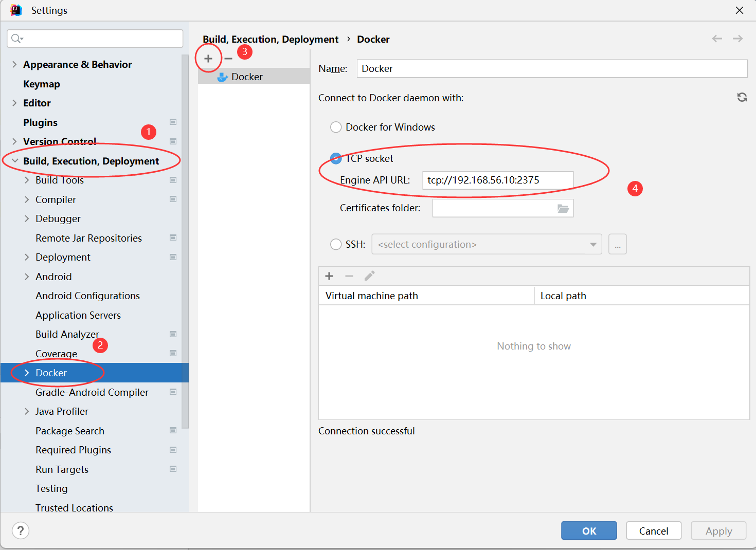Remove the selected Docker connection
The width and height of the screenshot is (756, 550).
[228, 59]
